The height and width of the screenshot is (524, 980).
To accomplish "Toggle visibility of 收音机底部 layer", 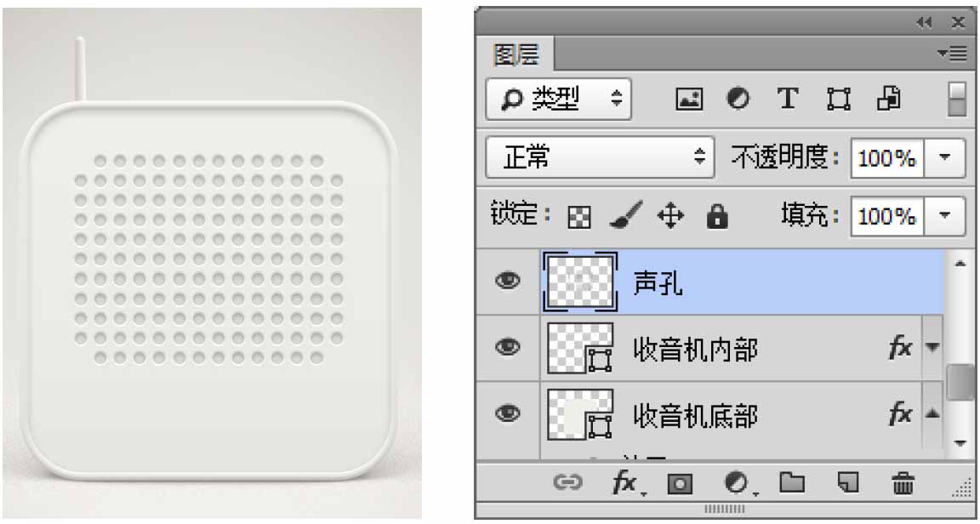I will click(x=508, y=413).
